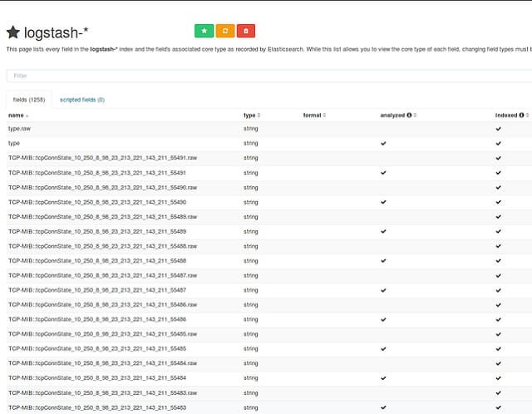Sort by the type column header
The height and width of the screenshot is (414, 532).
pos(249,116)
